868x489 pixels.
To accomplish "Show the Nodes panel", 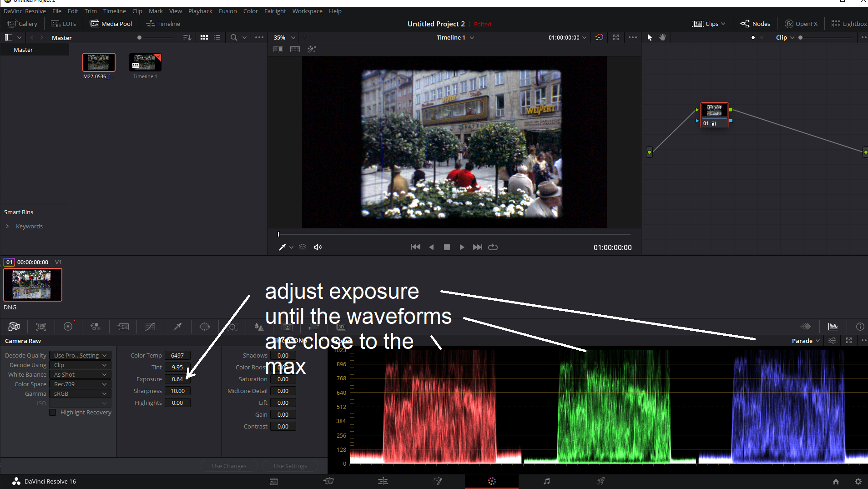I will (x=755, y=24).
